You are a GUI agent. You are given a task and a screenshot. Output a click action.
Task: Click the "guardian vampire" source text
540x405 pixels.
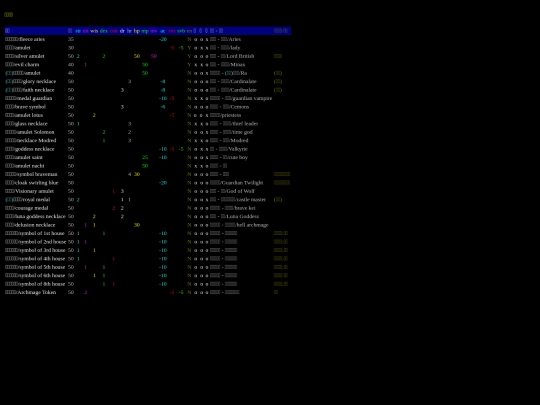(252, 98)
